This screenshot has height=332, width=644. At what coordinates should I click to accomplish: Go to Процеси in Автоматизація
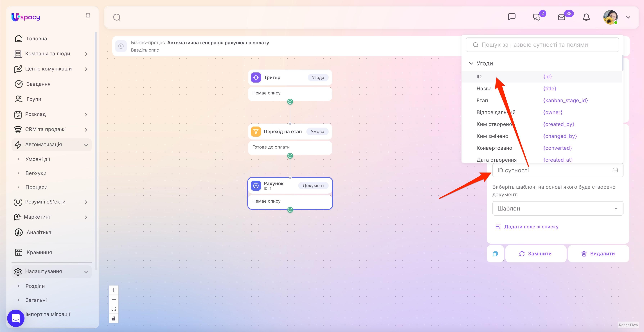pos(37,187)
